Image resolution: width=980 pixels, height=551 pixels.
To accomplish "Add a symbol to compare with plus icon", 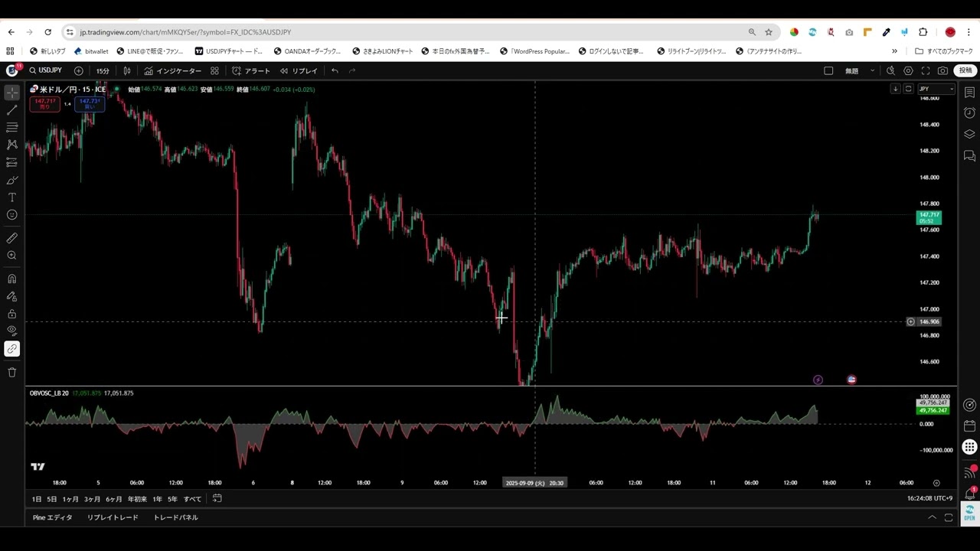I will (x=78, y=70).
